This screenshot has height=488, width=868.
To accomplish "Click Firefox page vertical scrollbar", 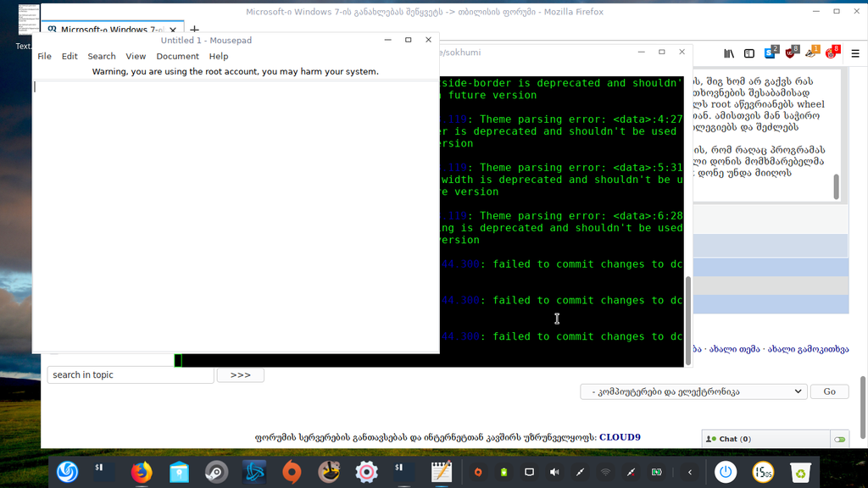I will (862, 407).
